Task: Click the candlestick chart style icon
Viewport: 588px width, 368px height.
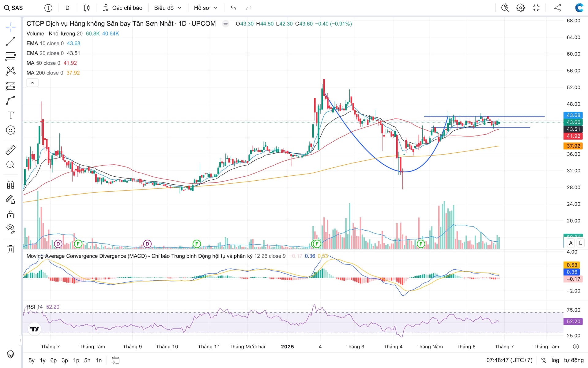Action: click(x=87, y=8)
